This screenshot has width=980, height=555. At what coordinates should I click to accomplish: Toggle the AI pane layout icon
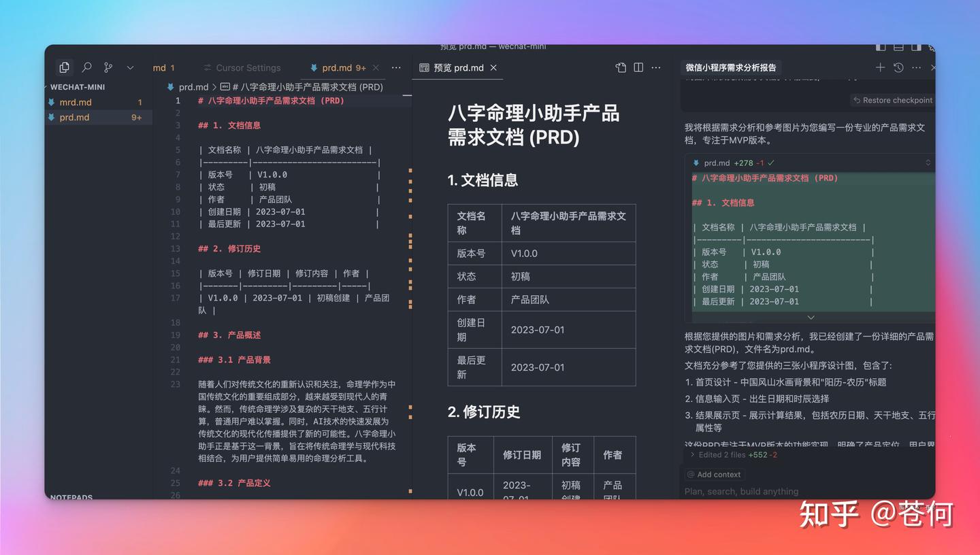[916, 47]
